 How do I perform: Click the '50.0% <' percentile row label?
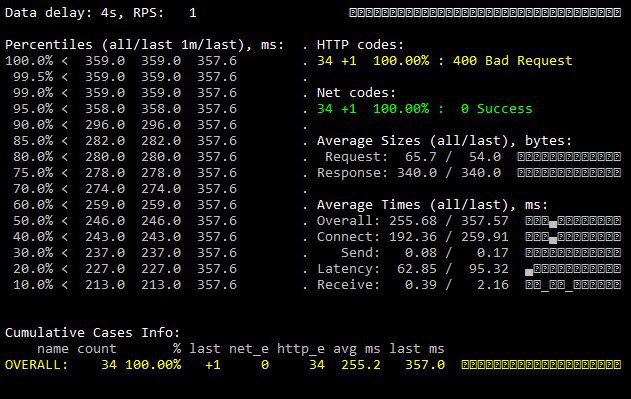point(41,221)
